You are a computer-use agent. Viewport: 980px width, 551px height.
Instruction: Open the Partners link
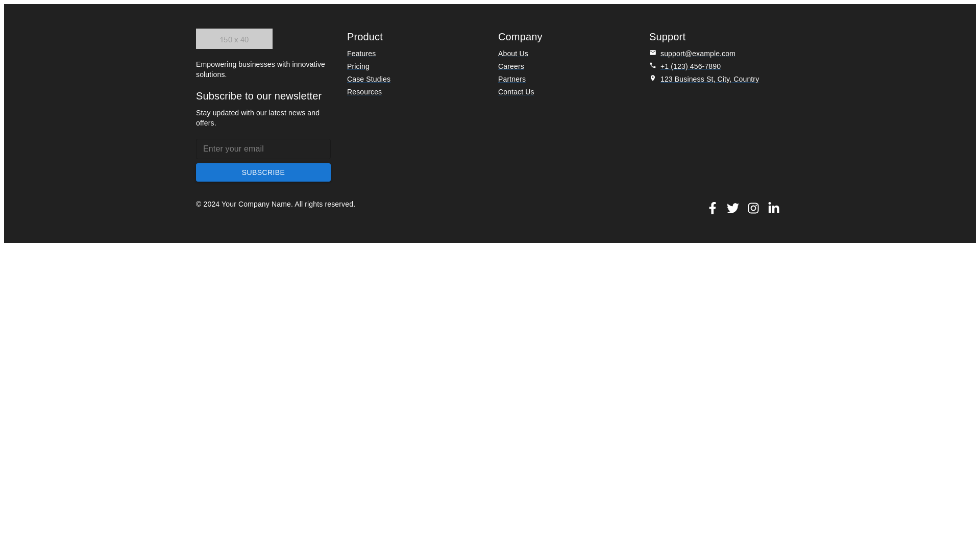point(511,79)
